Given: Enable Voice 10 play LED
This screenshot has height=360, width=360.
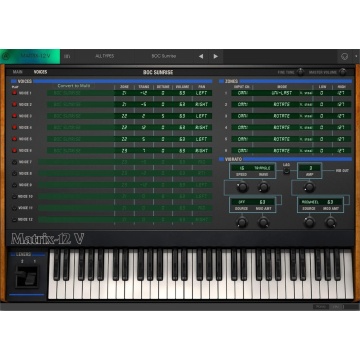Looking at the screenshot, I should 14,197.
